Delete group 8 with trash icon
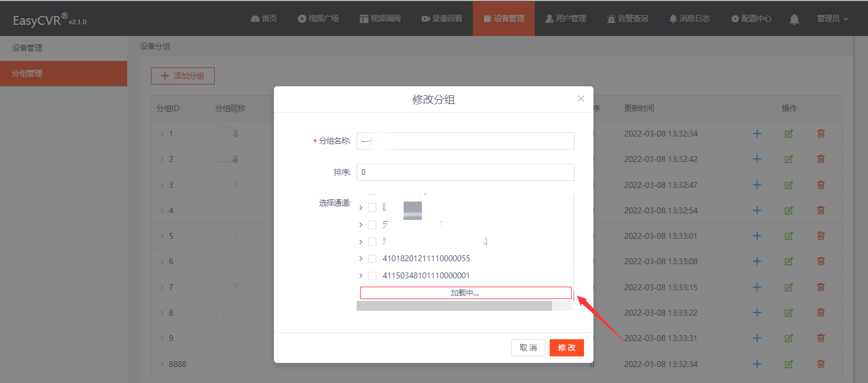This screenshot has height=383, width=868. click(821, 313)
